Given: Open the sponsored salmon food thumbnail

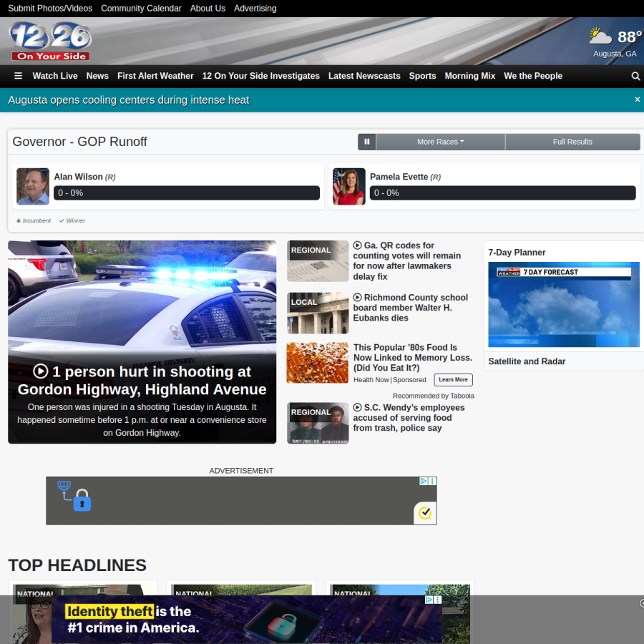Looking at the screenshot, I should point(318,363).
